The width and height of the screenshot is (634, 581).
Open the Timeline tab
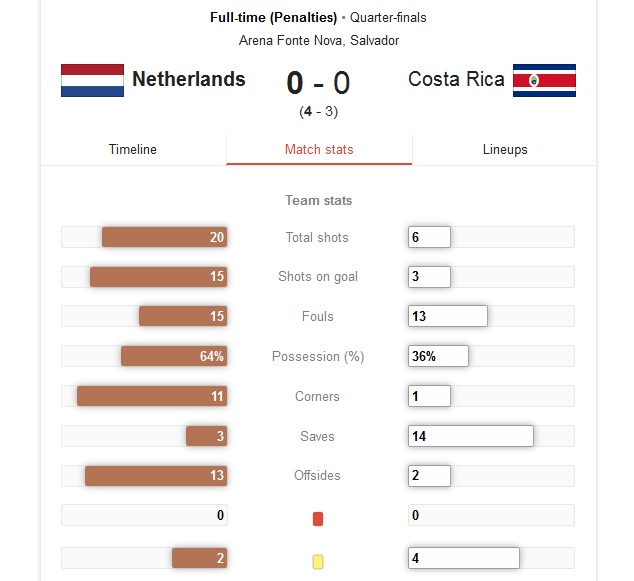(x=133, y=149)
